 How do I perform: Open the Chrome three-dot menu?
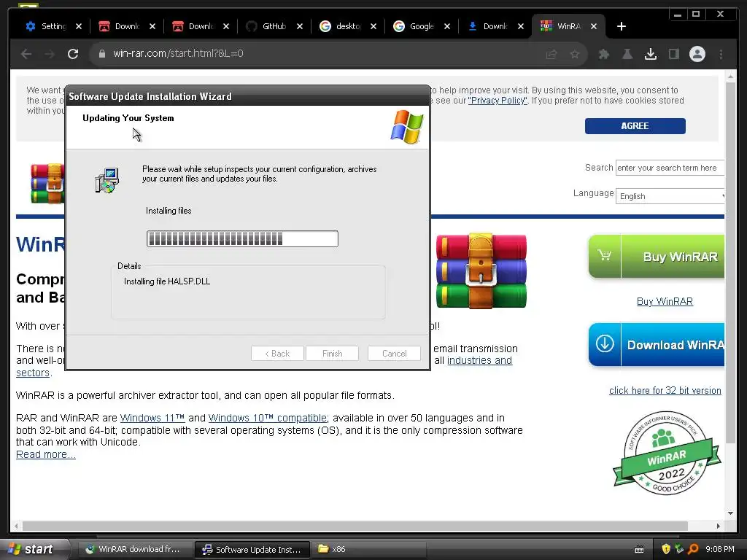721,54
